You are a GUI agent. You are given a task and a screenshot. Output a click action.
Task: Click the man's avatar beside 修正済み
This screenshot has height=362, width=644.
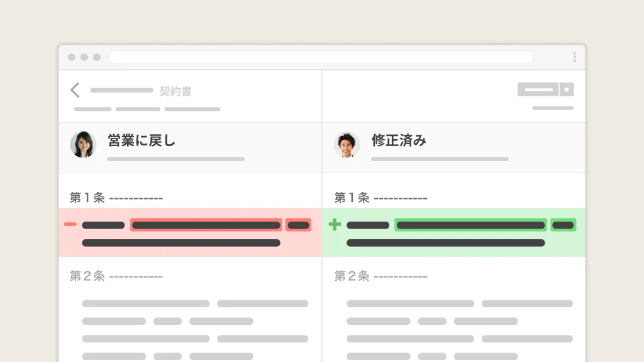click(347, 145)
